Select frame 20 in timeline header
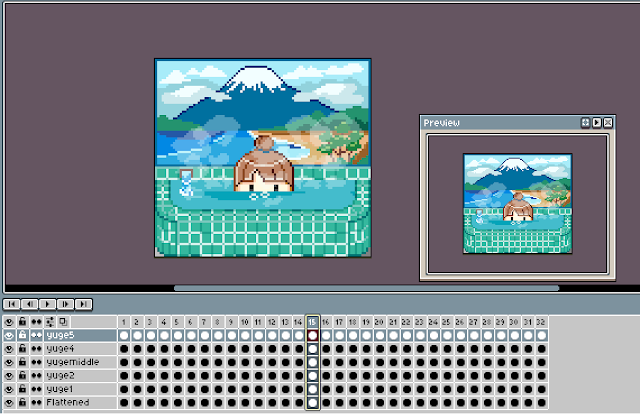Viewport: 640px width, 414px height. click(379, 321)
